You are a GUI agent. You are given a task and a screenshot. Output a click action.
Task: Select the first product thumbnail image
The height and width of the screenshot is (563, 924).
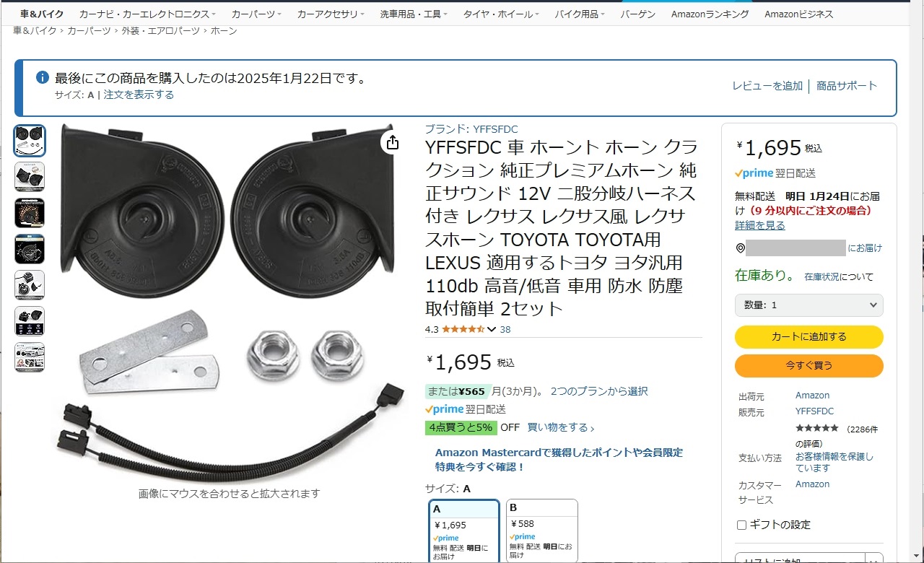coord(30,141)
